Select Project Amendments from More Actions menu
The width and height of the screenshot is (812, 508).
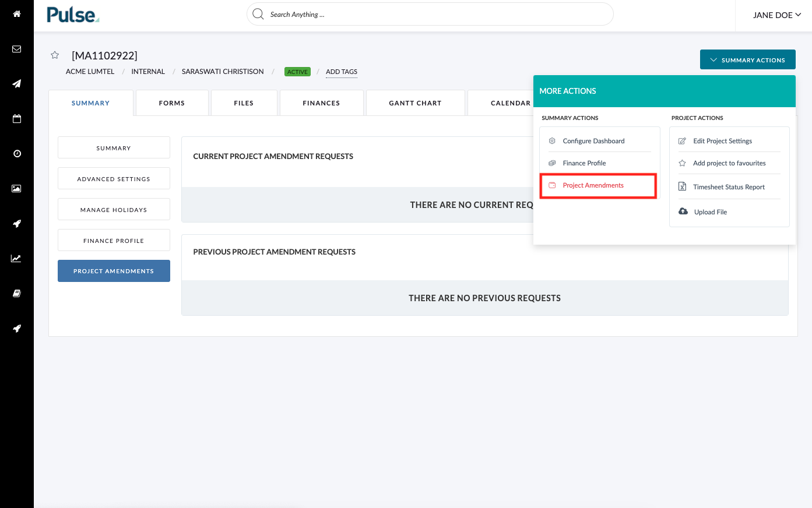pos(593,185)
